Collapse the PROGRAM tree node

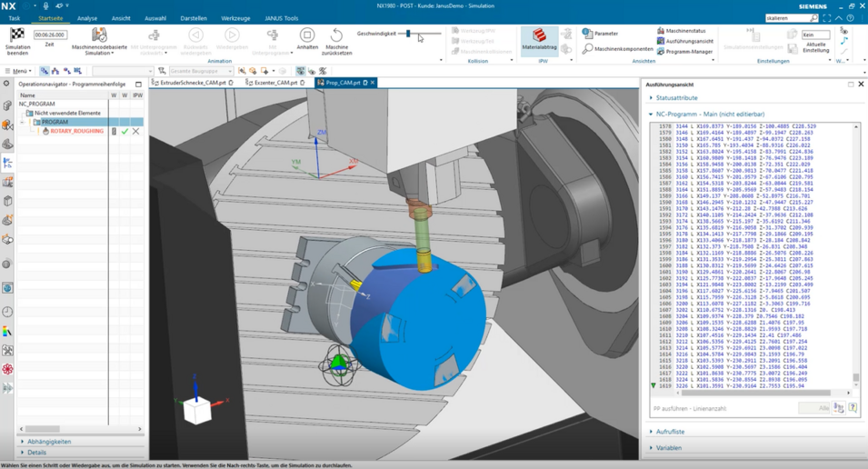click(x=22, y=122)
